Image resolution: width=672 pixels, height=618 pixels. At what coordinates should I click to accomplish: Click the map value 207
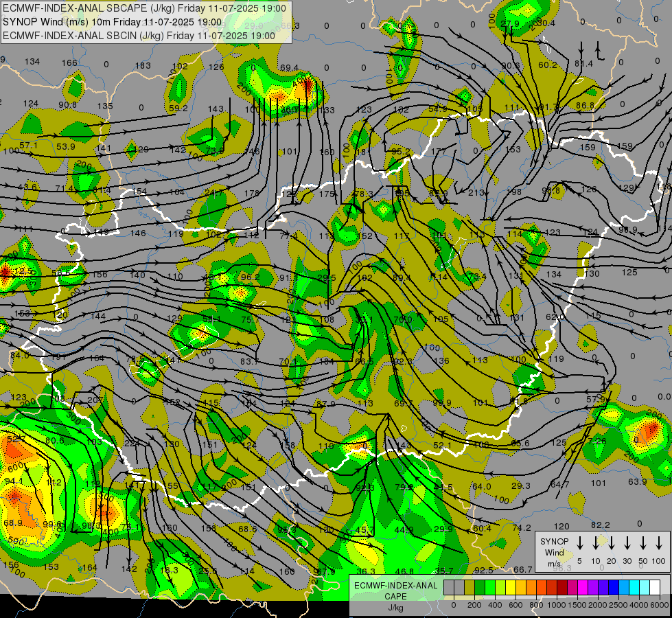tap(95, 400)
